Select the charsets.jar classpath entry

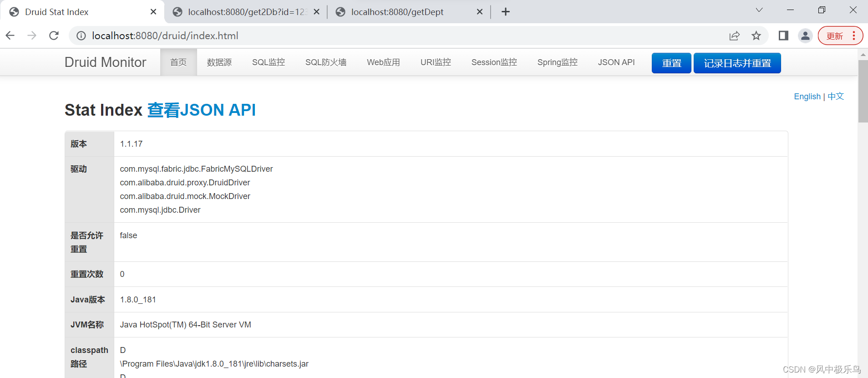pos(214,364)
